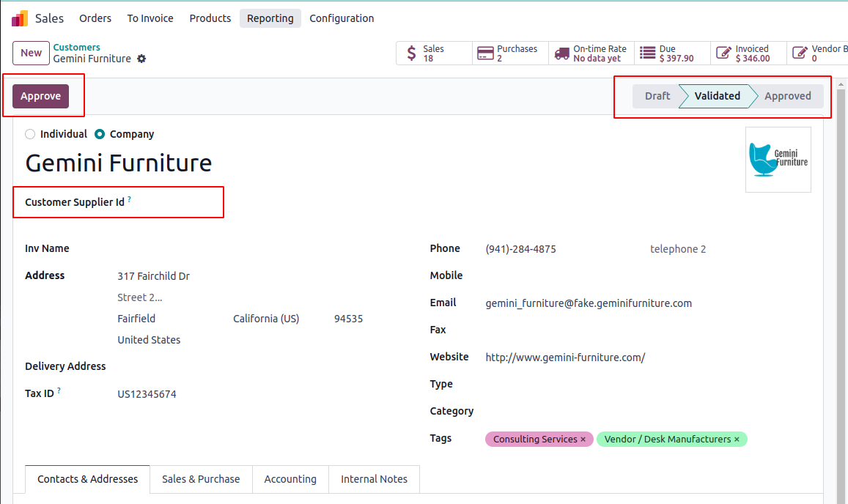
Task: Select the Individual radio option
Action: 30,134
